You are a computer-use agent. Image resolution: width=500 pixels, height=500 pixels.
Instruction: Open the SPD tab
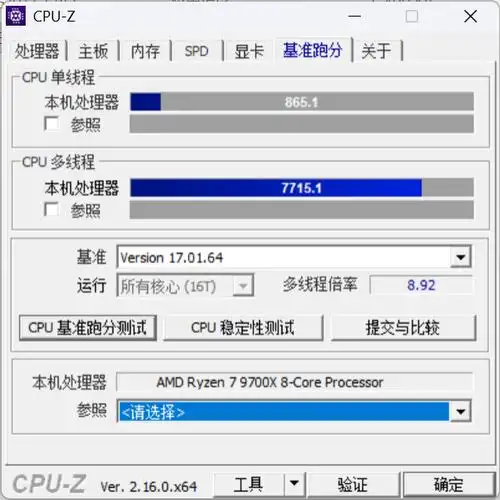196,51
